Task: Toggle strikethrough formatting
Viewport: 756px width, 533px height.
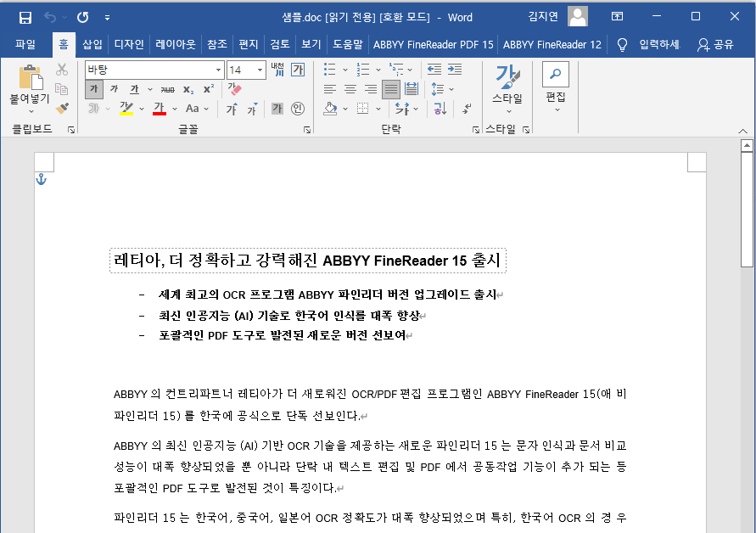Action: 167,89
